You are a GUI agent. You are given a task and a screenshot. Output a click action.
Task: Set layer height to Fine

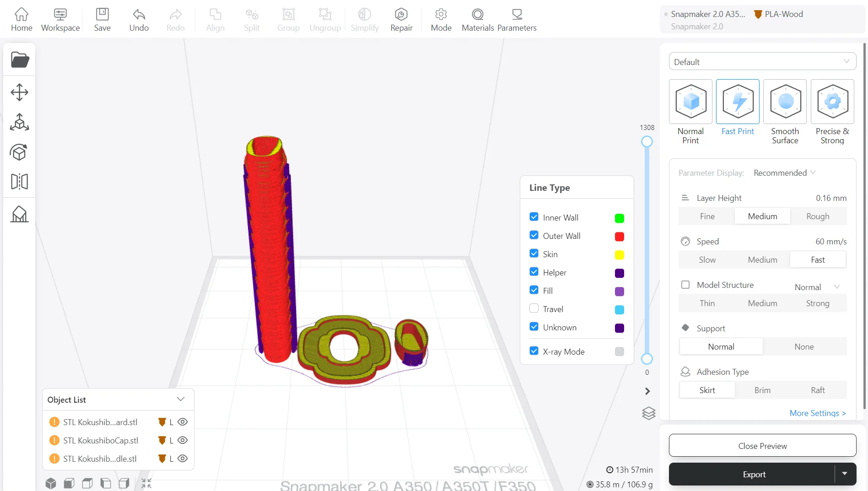click(707, 216)
